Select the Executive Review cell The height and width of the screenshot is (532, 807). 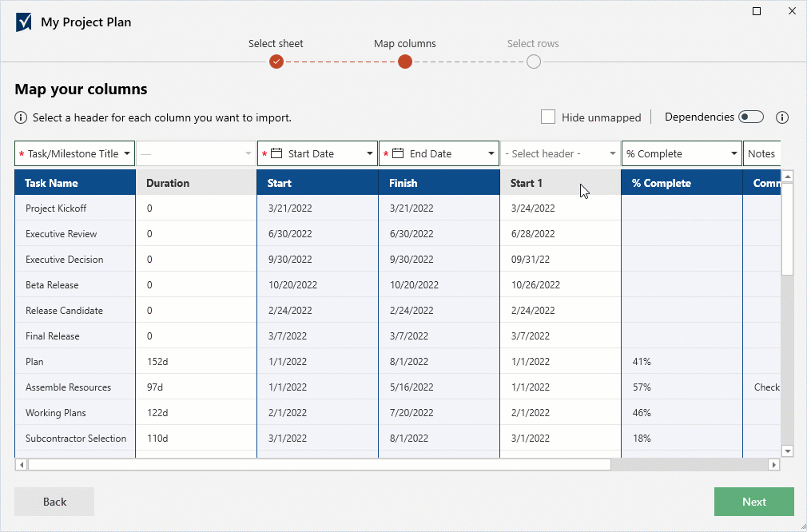pos(75,233)
